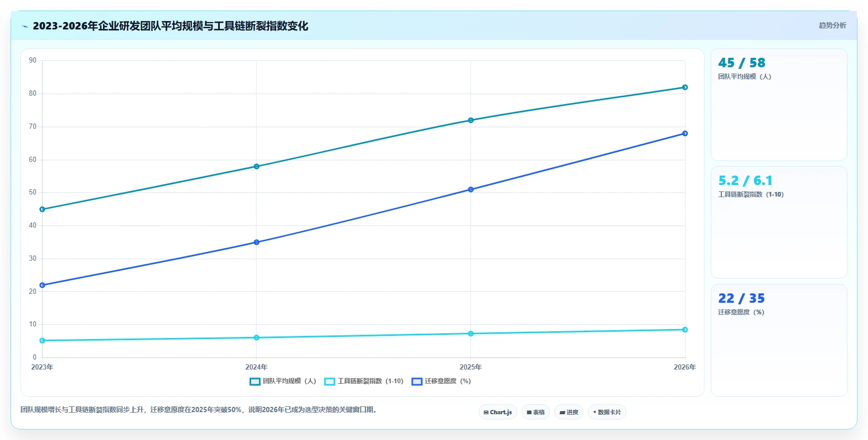868x440 pixels.
Task: Click the teal 团队平均规模 legend color box
Action: (x=255, y=382)
